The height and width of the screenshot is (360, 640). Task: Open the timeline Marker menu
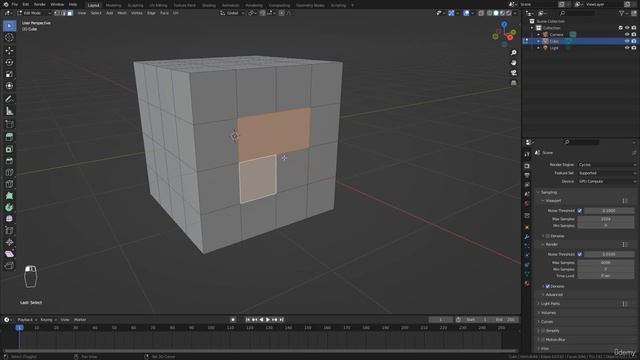pyautogui.click(x=80, y=320)
